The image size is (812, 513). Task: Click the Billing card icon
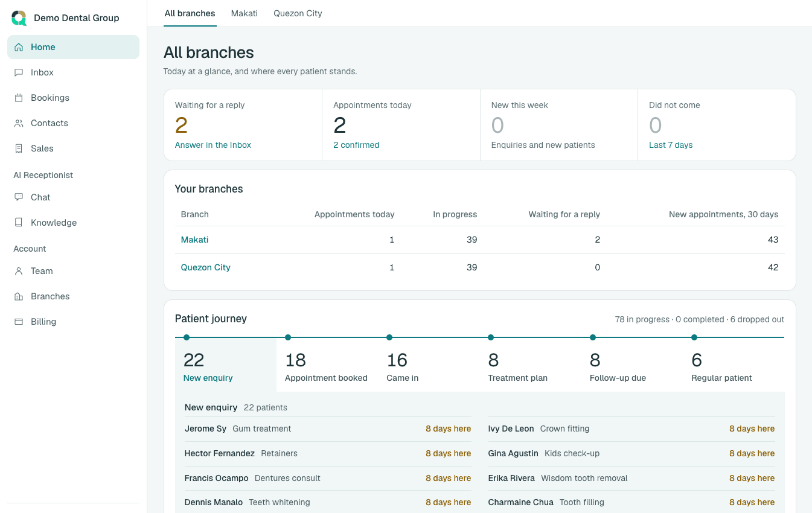tap(19, 322)
